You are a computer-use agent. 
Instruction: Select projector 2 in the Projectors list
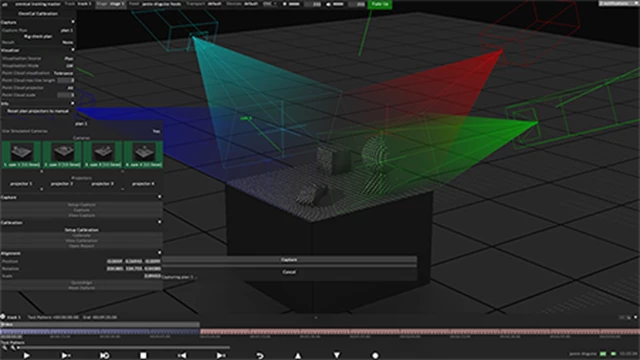pos(62,184)
